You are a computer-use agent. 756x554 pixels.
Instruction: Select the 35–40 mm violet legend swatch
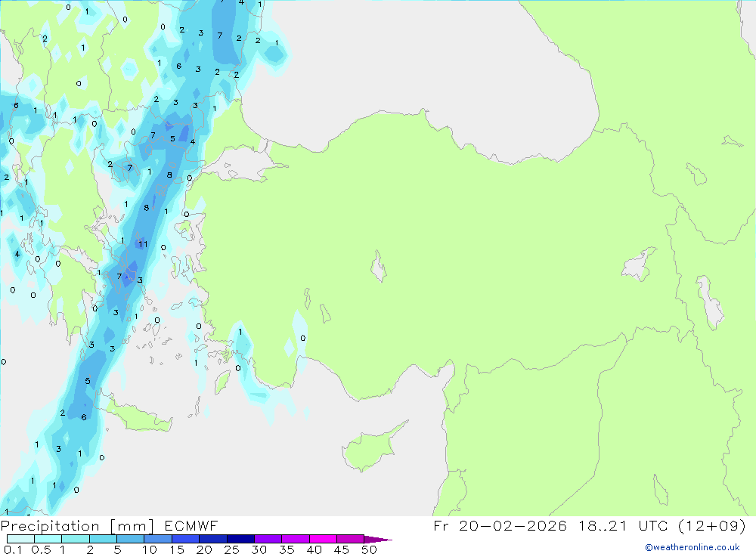pyautogui.click(x=295, y=539)
